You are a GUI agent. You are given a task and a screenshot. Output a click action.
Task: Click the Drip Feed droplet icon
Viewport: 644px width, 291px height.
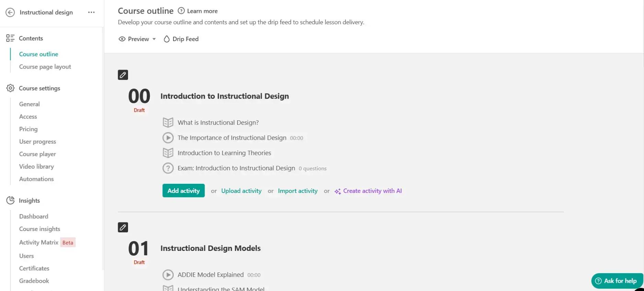pos(166,39)
